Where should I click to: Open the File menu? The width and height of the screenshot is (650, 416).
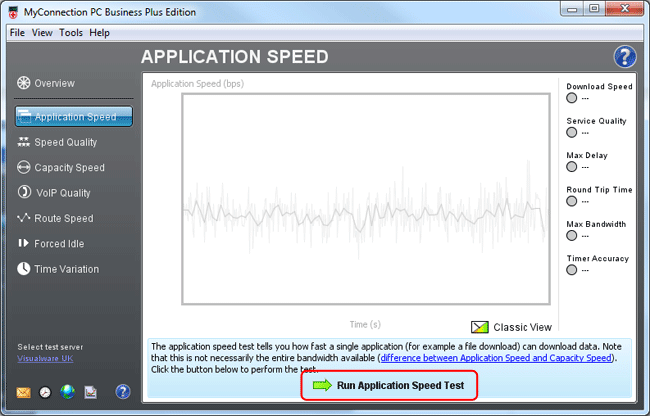coord(17,33)
